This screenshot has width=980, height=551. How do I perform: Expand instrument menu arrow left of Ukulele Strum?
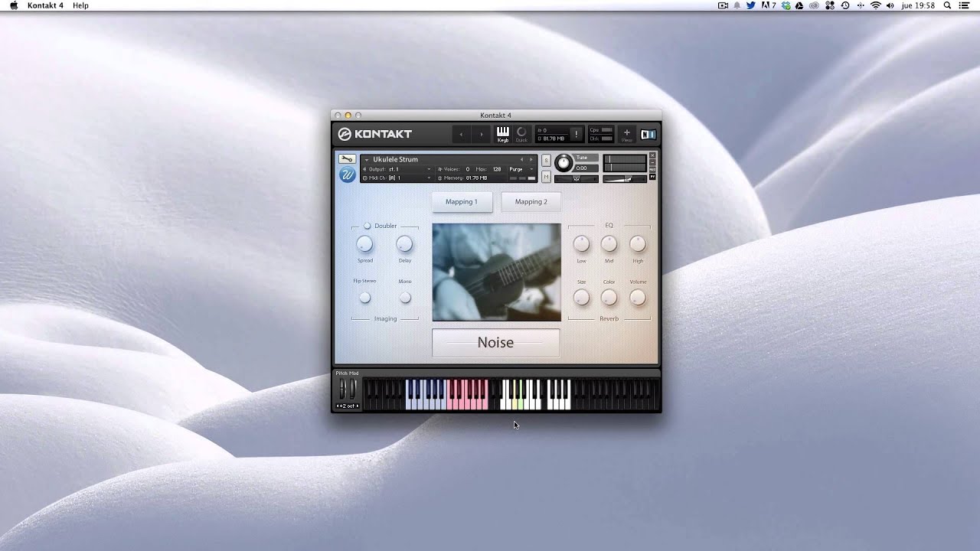(x=367, y=160)
